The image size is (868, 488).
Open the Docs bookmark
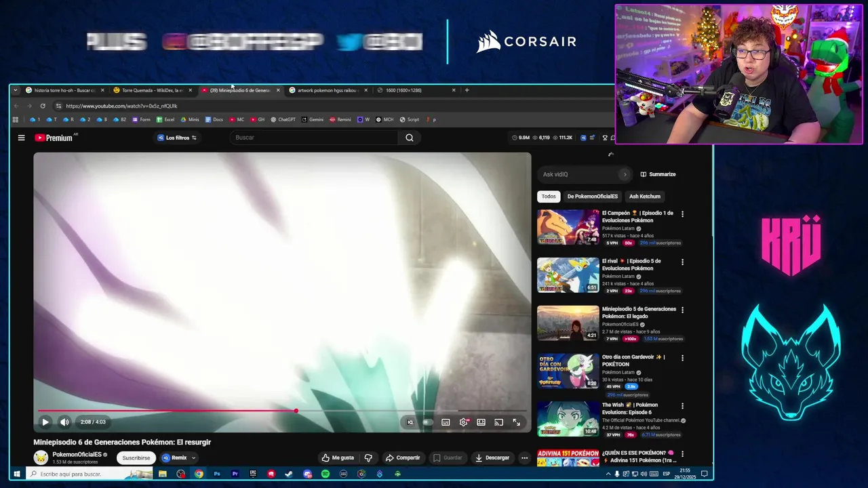[x=214, y=119]
